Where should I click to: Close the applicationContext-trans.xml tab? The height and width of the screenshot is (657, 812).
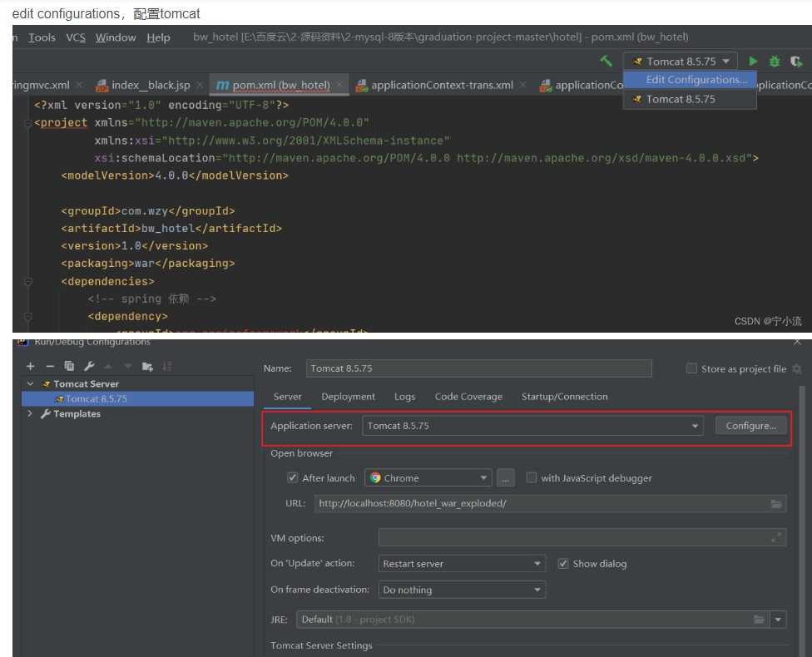(523, 84)
